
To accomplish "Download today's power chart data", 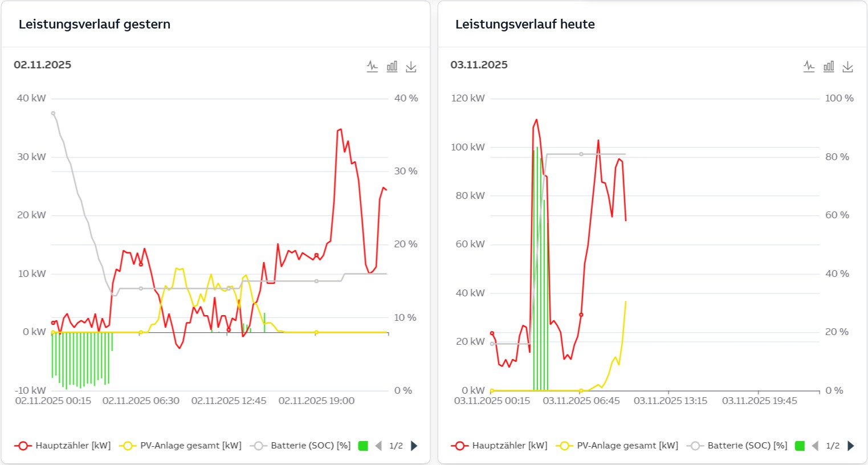I will point(847,67).
